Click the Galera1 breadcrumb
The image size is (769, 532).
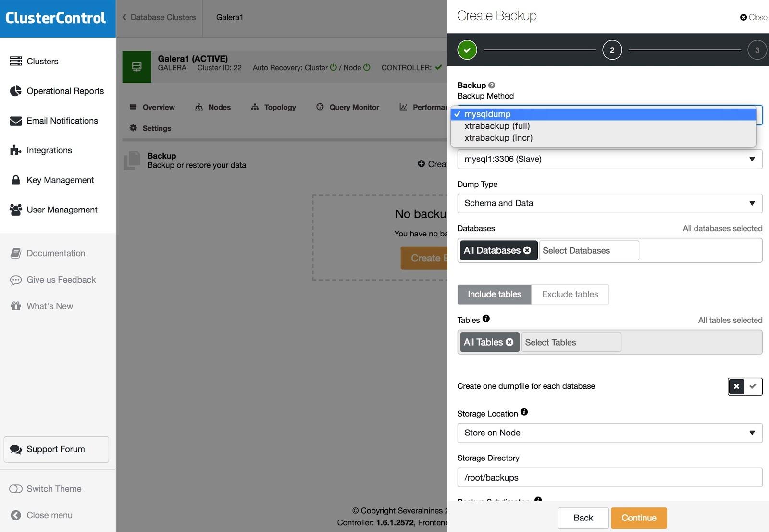[x=230, y=17]
